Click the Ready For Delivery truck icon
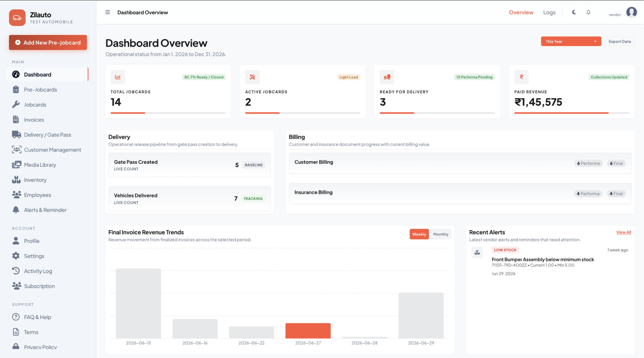Screen dimensions: 644x358 coord(387,77)
